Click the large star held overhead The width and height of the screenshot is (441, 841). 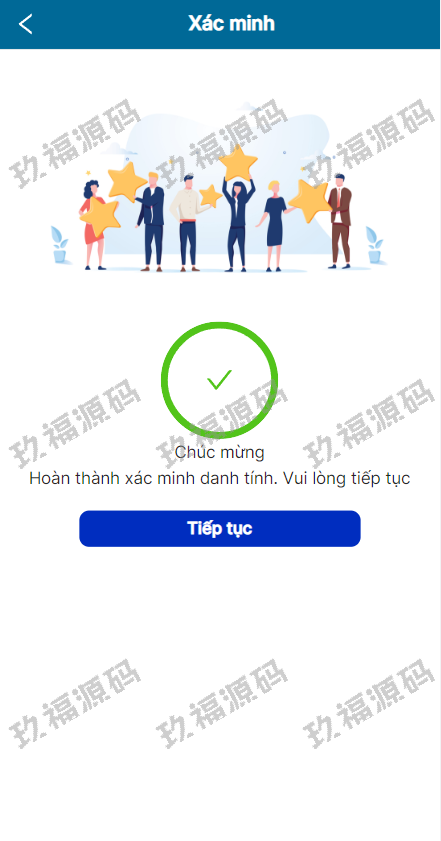coord(238,163)
